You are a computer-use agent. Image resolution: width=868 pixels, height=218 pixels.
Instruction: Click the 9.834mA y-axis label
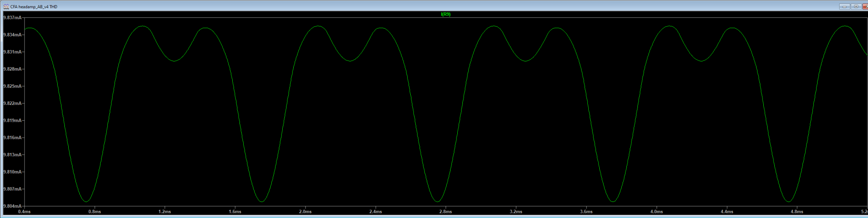click(11, 35)
